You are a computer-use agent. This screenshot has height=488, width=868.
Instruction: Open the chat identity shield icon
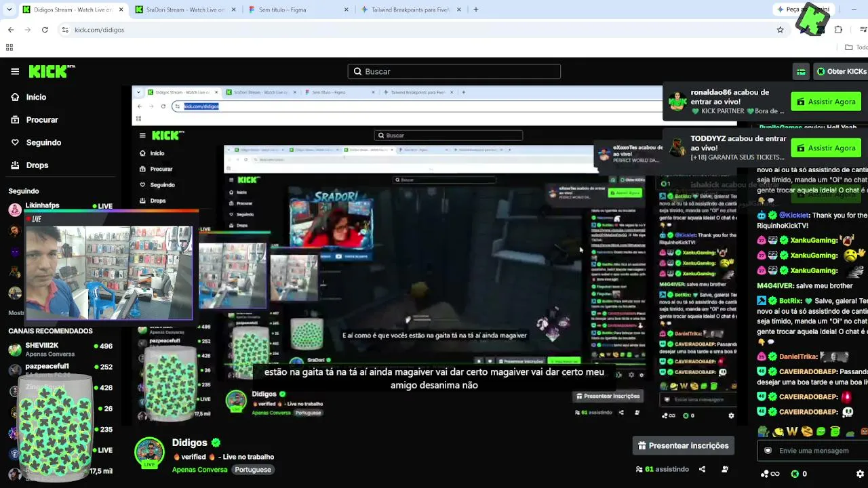(x=768, y=451)
